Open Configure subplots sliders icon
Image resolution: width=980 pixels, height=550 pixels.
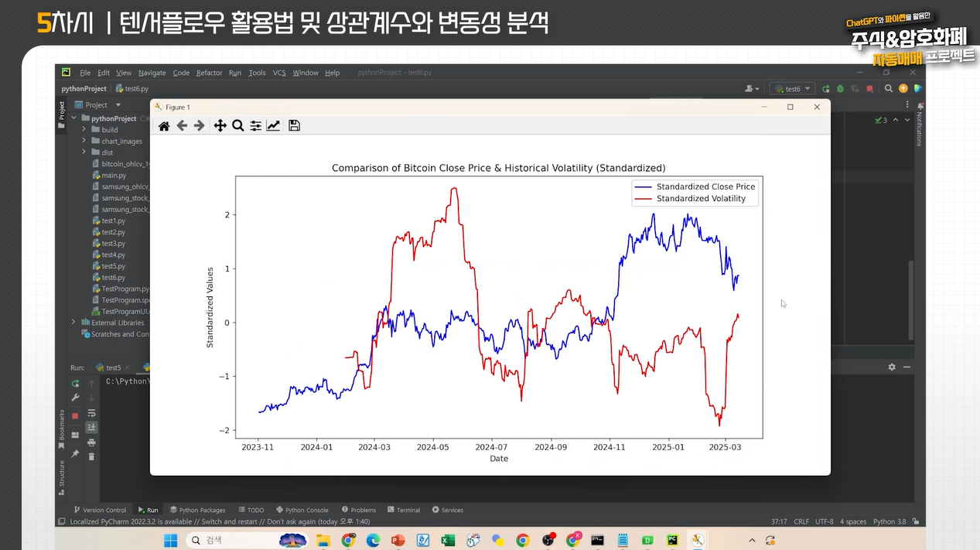pyautogui.click(x=255, y=125)
